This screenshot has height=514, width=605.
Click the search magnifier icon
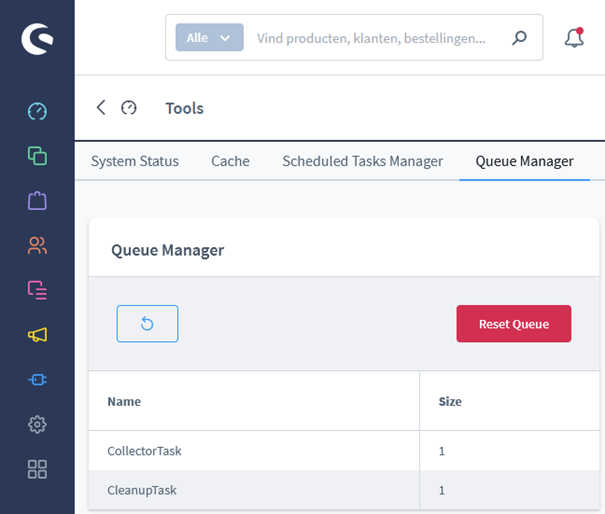[x=519, y=38]
